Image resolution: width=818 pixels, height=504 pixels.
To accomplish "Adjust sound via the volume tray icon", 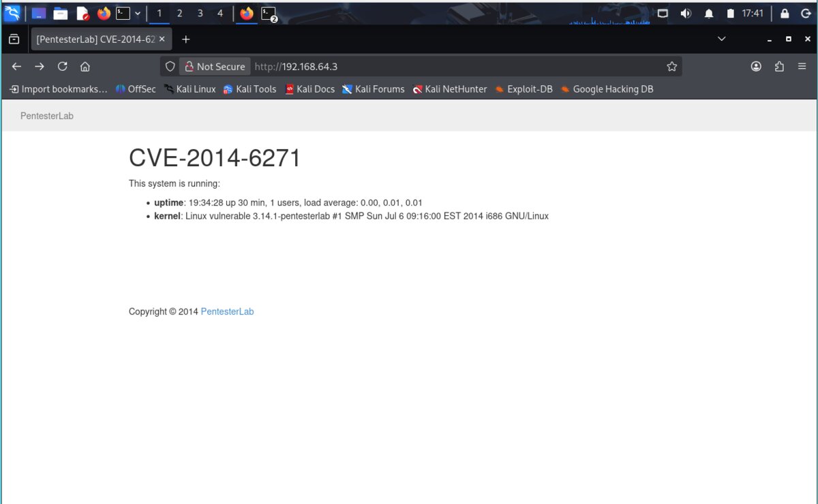I will coord(686,12).
